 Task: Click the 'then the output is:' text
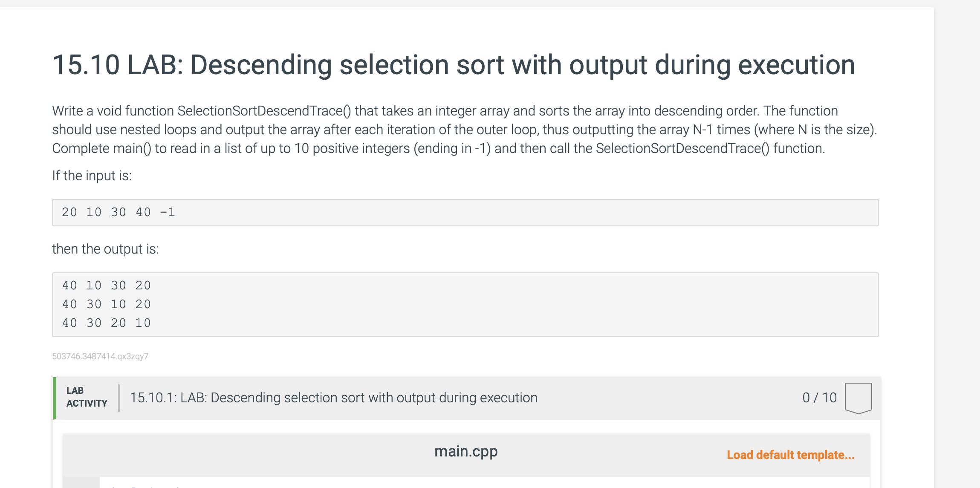click(x=105, y=249)
